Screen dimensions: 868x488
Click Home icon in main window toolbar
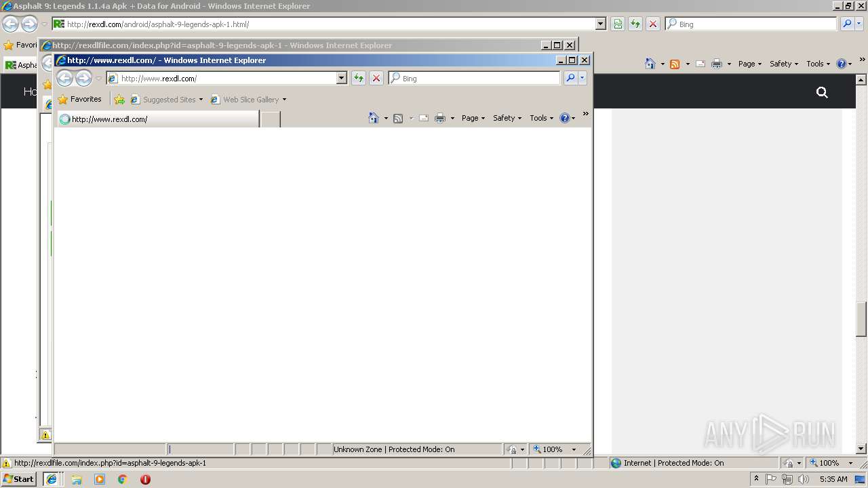point(650,64)
